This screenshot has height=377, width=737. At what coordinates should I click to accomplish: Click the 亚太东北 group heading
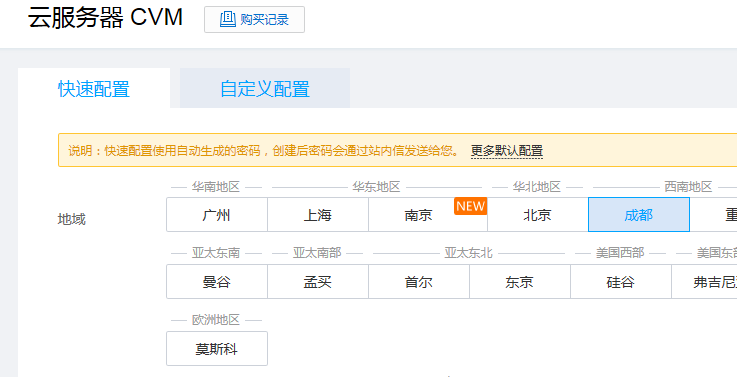[x=469, y=253]
